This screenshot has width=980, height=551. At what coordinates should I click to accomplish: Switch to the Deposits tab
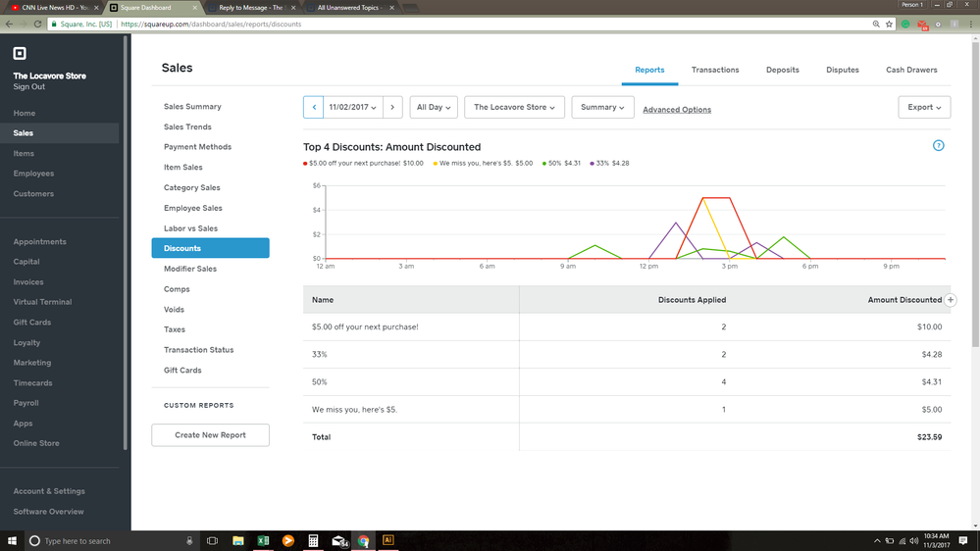click(x=783, y=70)
